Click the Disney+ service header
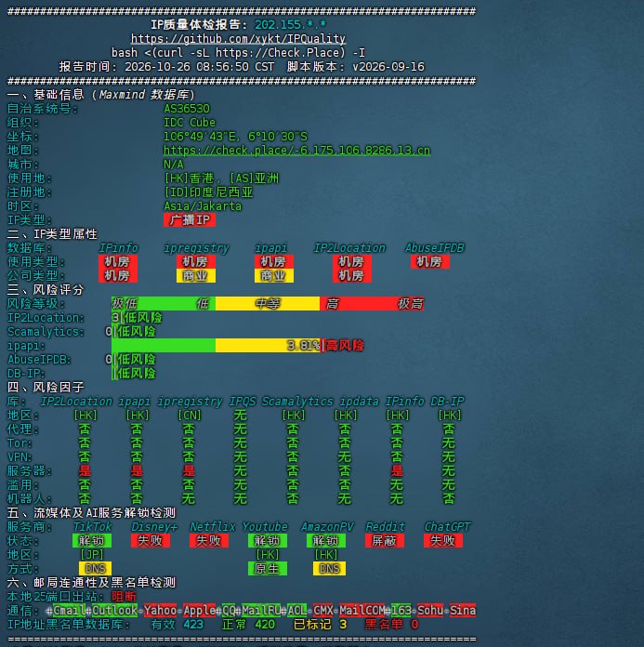 pyautogui.click(x=154, y=527)
